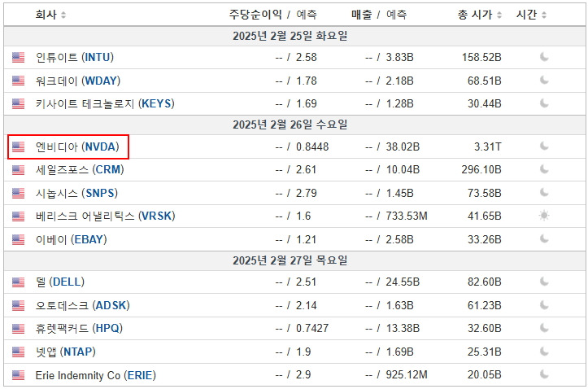Click HPQ revenue forecast 13.38B

[403, 329]
